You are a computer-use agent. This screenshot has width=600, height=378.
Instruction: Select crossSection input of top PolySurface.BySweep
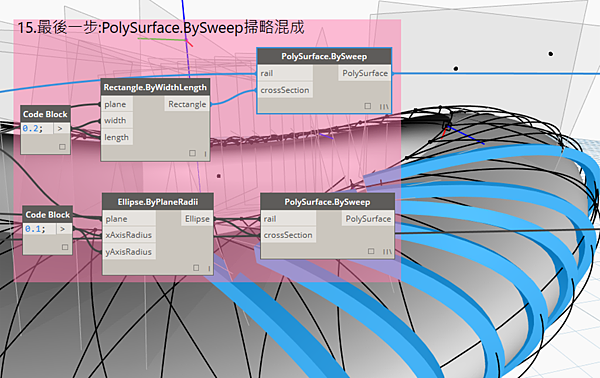click(x=285, y=90)
